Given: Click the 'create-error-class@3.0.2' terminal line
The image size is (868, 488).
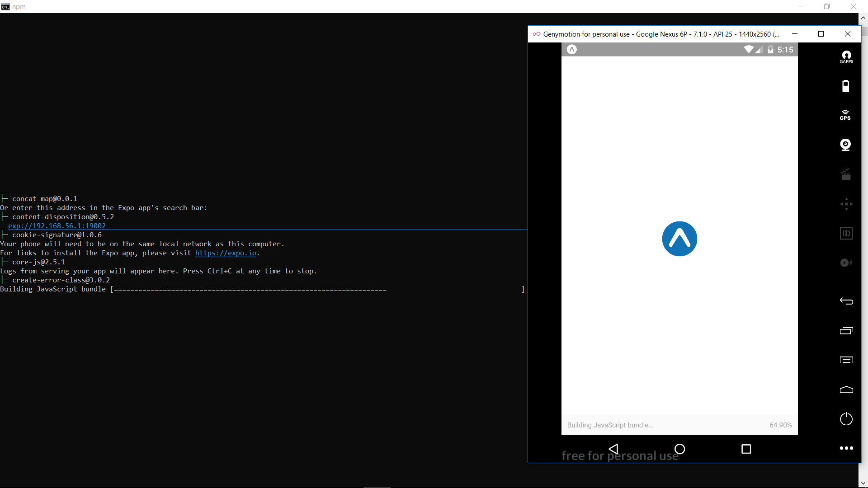Looking at the screenshot, I should point(61,280).
